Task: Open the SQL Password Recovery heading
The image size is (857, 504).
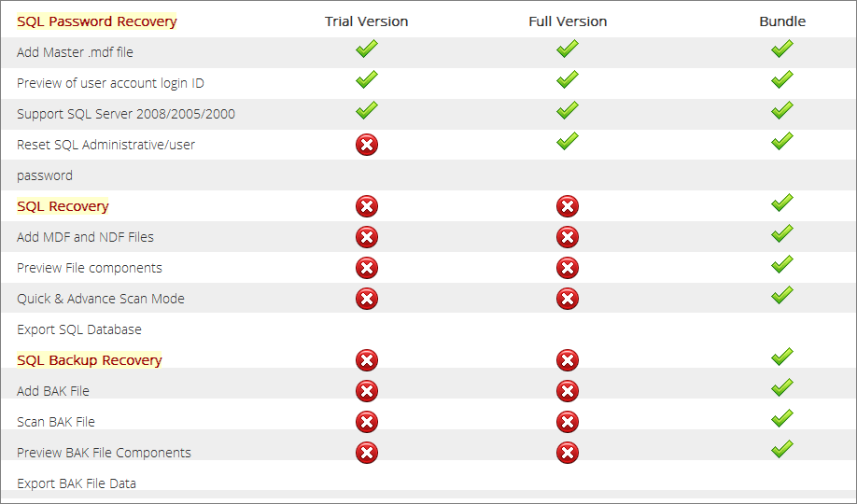Action: click(x=97, y=21)
